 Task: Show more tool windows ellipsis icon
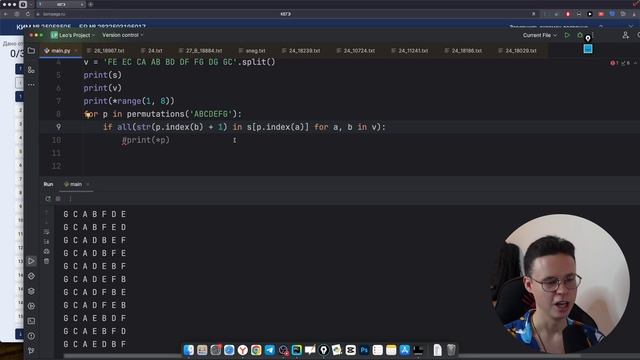[31, 85]
